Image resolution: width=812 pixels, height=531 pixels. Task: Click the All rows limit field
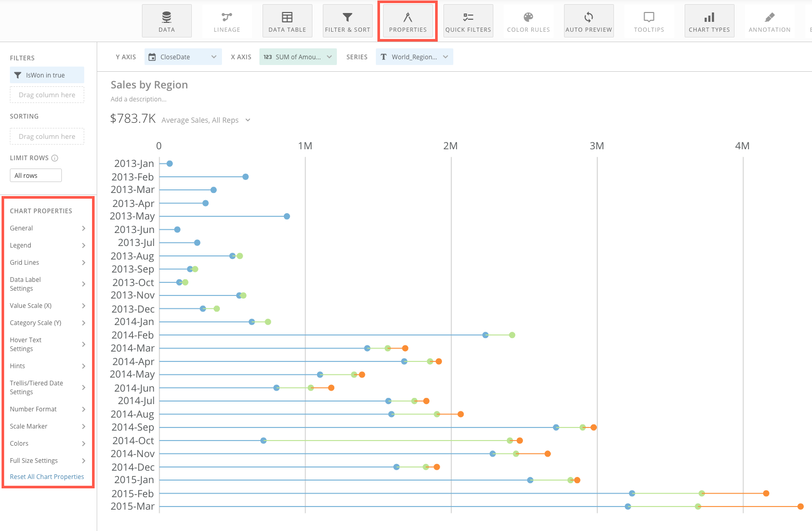36,176
